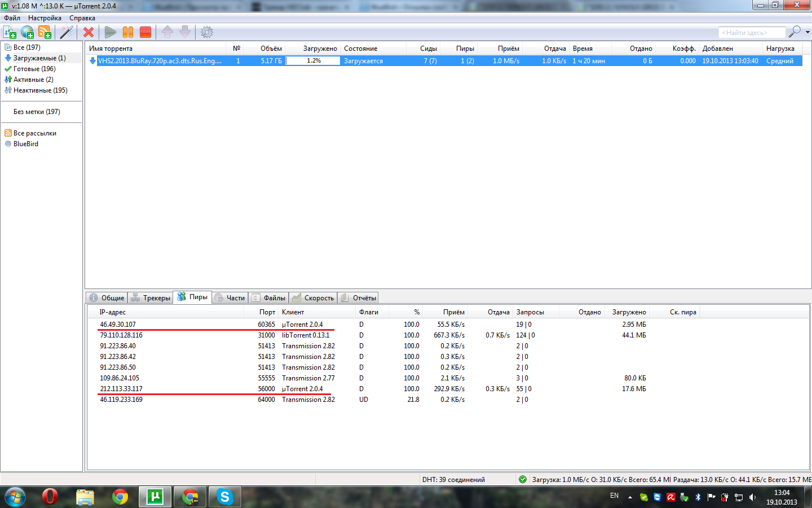
Task: Click Move Up Queue arrow icon
Action: pos(167,32)
